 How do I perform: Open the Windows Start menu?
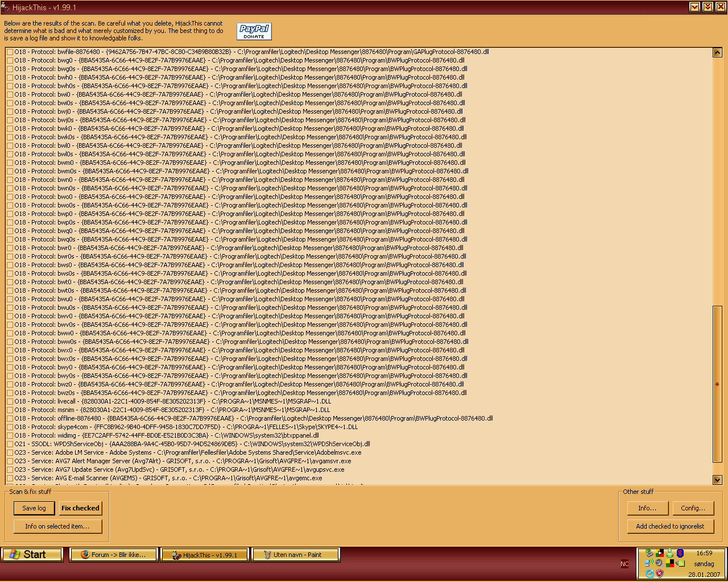point(32,555)
